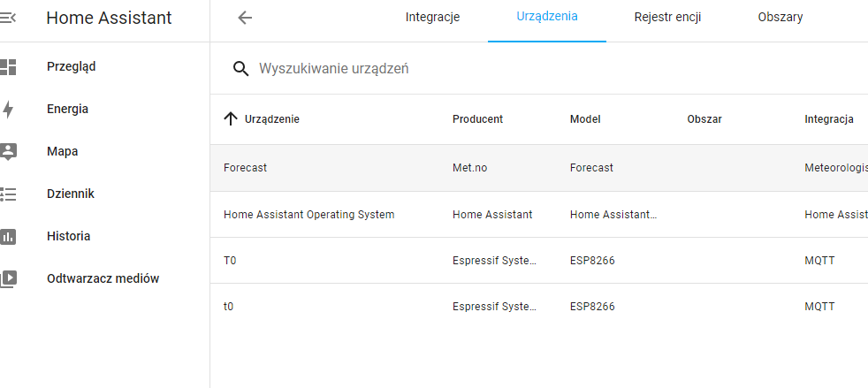
Task: Open Home Assistant Operating System device
Action: click(539, 215)
